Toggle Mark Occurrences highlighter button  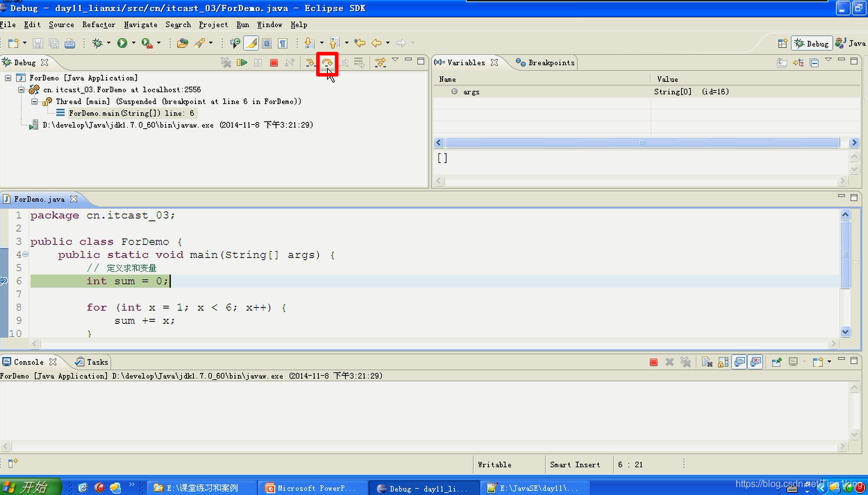click(x=251, y=43)
